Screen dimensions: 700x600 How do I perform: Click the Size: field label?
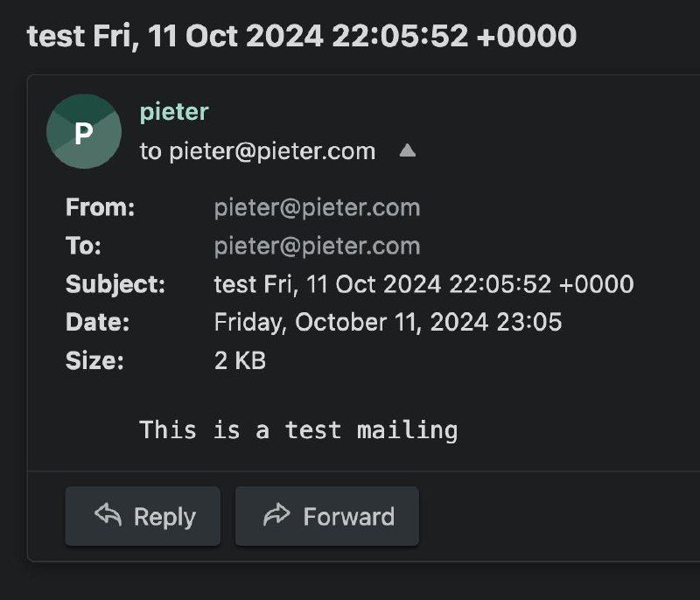94,360
